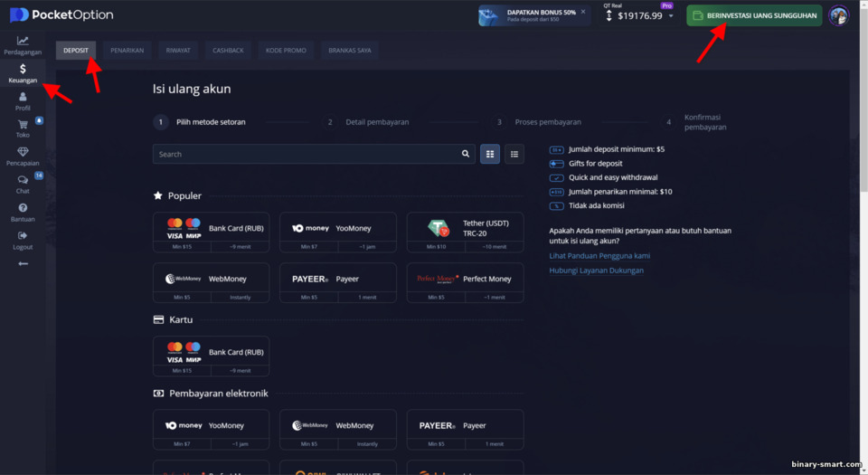Choose YooMoney under Populer
This screenshot has width=868, height=475.
pyautogui.click(x=337, y=233)
